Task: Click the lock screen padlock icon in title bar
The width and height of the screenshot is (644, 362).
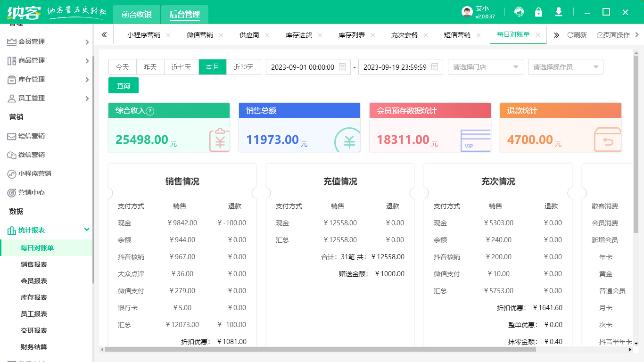Action: point(538,12)
